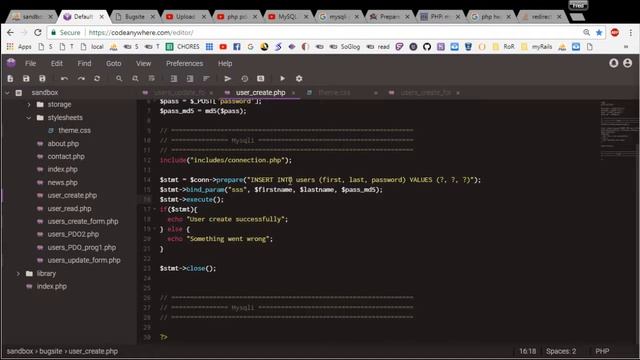The height and width of the screenshot is (360, 640).
Task: Fold the if block on line 17
Action: [x=154, y=209]
